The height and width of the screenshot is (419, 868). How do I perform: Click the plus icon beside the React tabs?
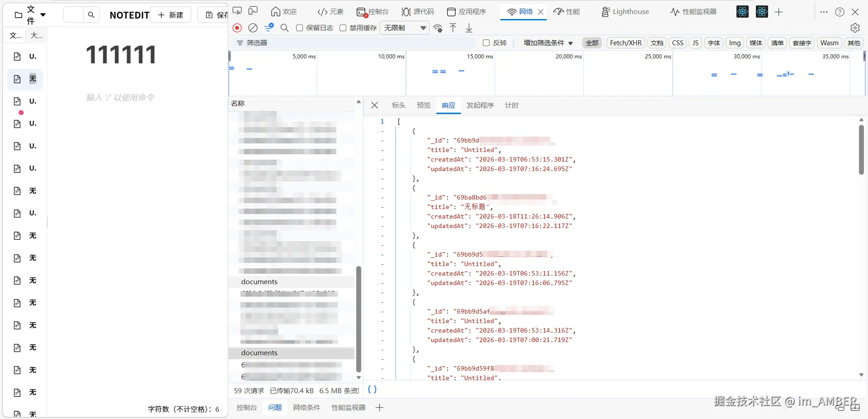pos(778,12)
